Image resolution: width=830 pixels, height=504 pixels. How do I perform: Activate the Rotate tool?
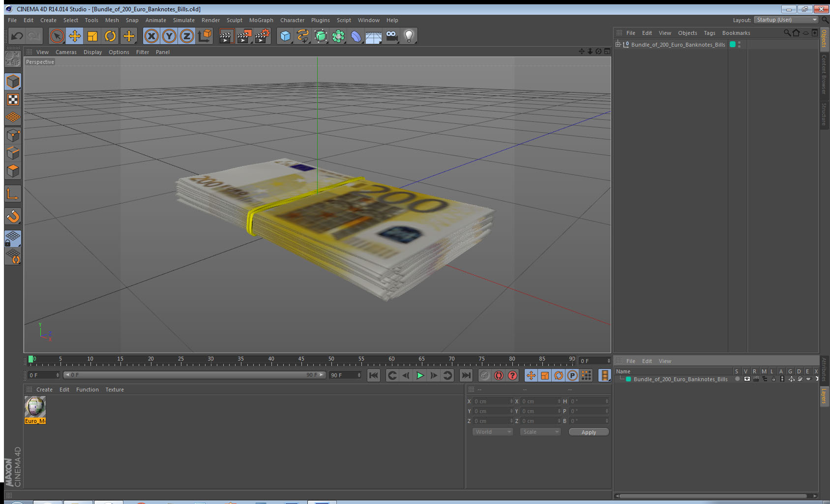(x=110, y=36)
